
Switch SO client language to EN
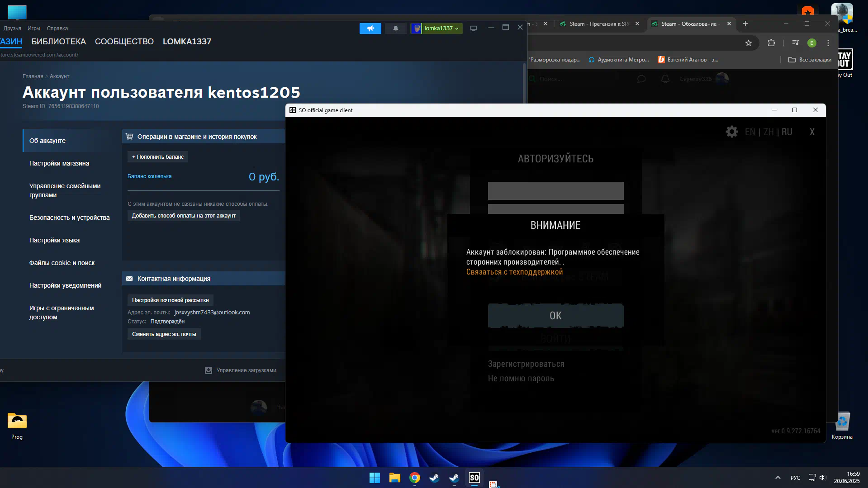750,132
